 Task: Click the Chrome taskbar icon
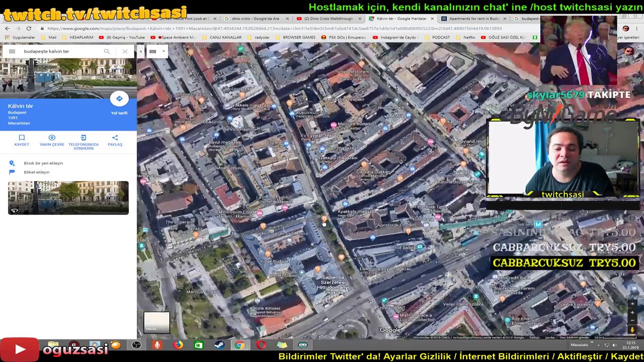click(x=239, y=345)
